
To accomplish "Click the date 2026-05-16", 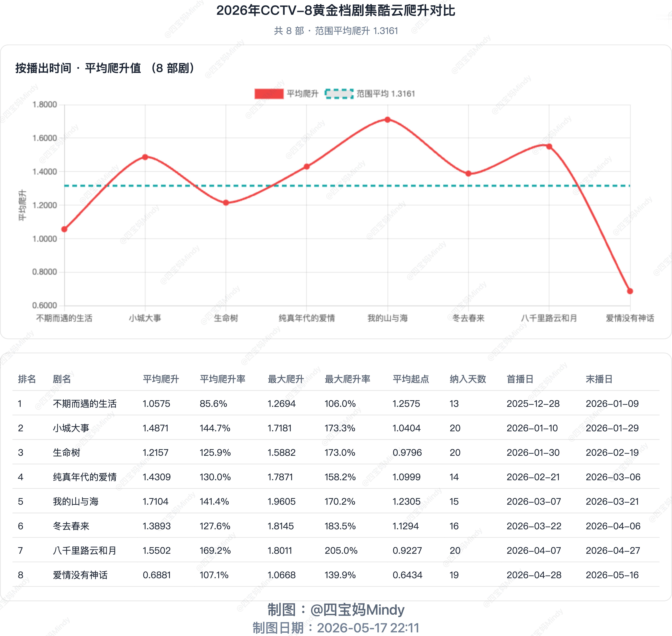I will (612, 575).
